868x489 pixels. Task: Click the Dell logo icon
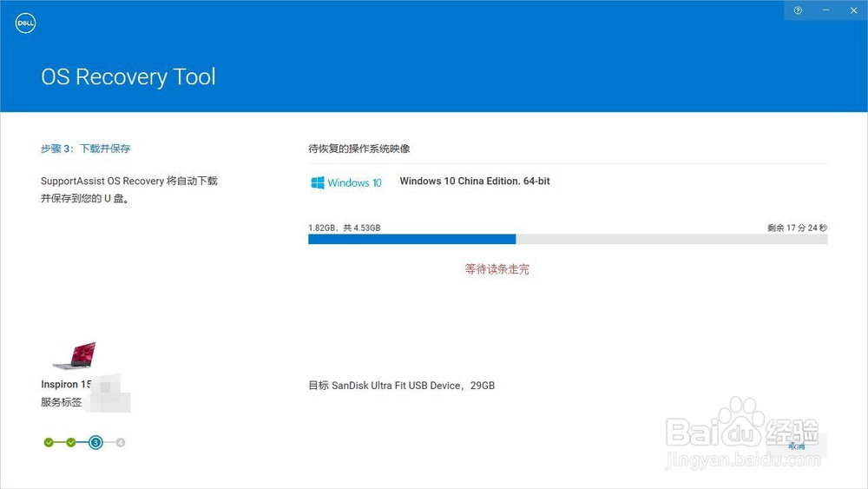pyautogui.click(x=25, y=23)
